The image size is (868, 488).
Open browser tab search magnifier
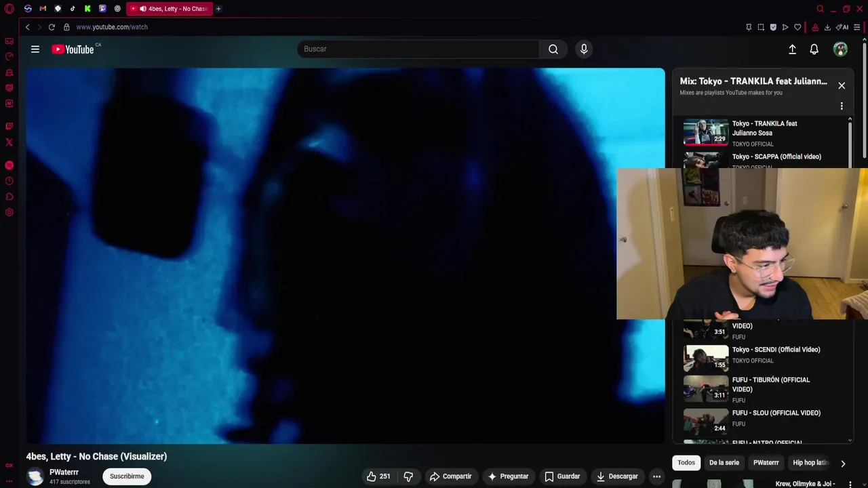pyautogui.click(x=820, y=9)
